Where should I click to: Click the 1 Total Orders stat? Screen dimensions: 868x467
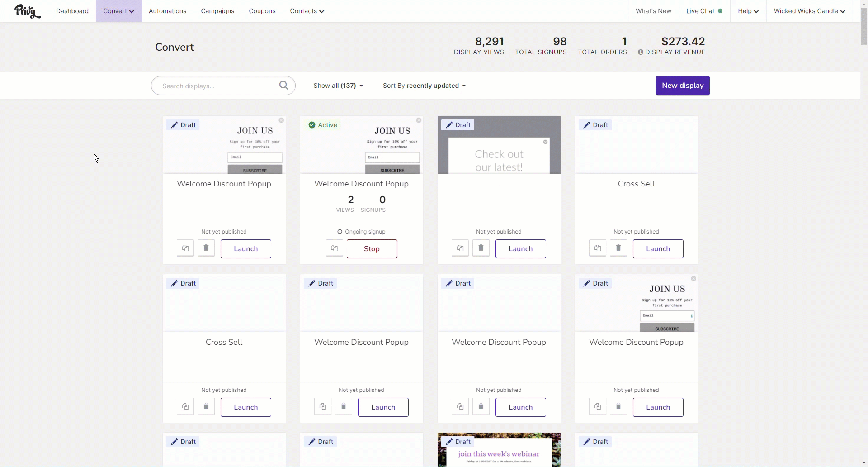(602, 46)
